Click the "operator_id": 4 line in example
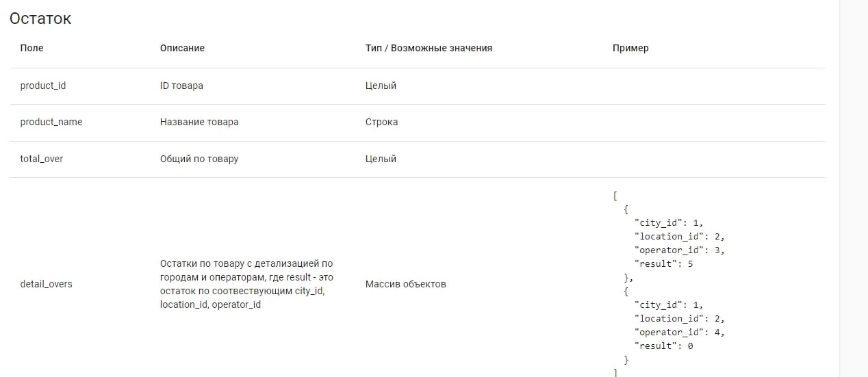The height and width of the screenshot is (377, 868). 679,332
